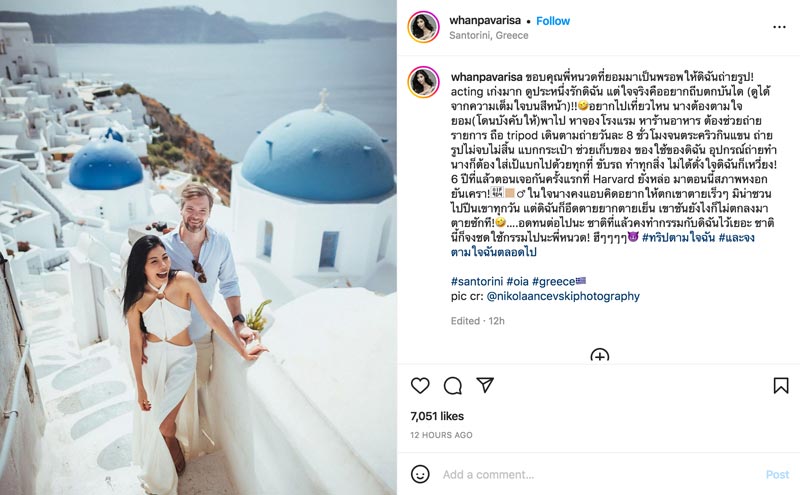View the 7,051 likes list
Viewport: 800px width, 495px height.
click(x=437, y=416)
